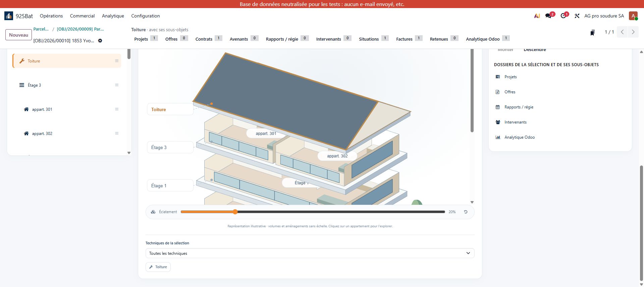644x287 pixels.
Task: Open the Configuration menu
Action: (146, 16)
